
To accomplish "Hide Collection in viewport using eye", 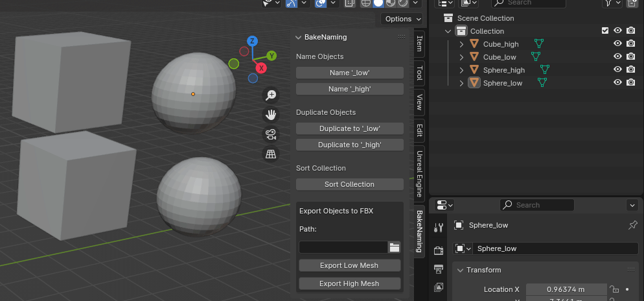I will coord(617,30).
